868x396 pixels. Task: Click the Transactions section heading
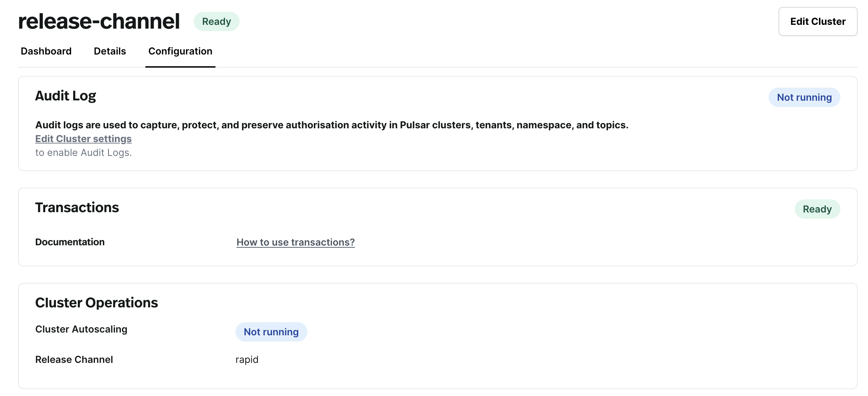click(77, 208)
